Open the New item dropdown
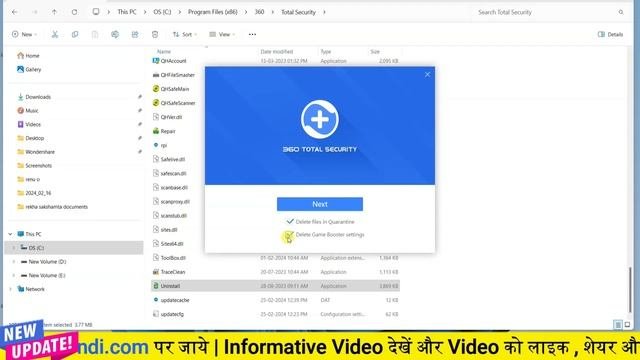Screen dimensions: 640x360 tap(24, 34)
